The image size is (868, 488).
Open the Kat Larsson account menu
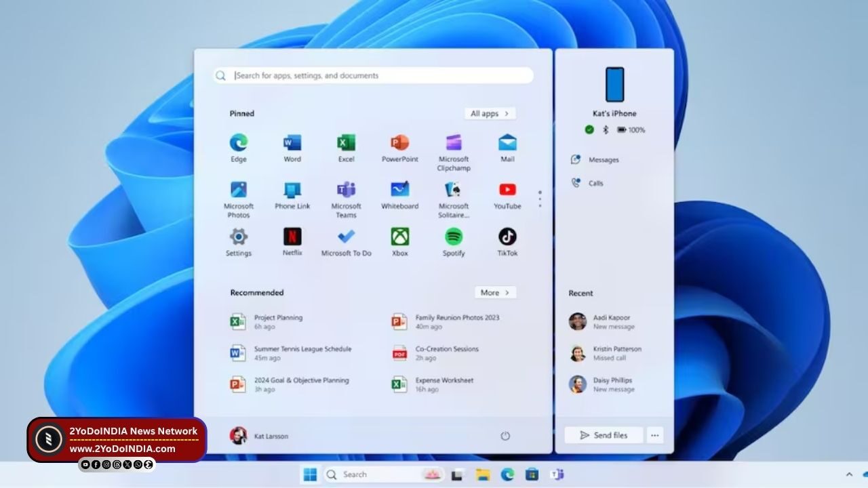point(259,436)
